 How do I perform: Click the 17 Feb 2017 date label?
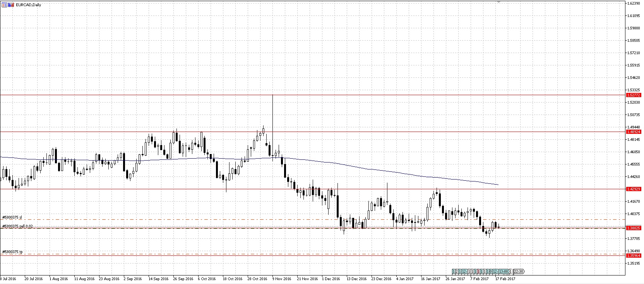click(x=505, y=279)
